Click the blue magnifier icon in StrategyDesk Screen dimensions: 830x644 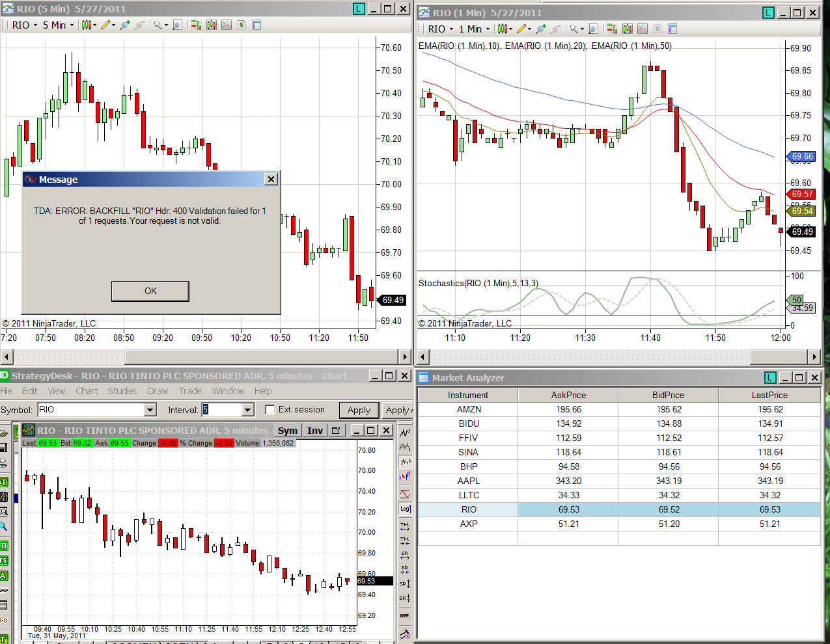click(x=3, y=527)
